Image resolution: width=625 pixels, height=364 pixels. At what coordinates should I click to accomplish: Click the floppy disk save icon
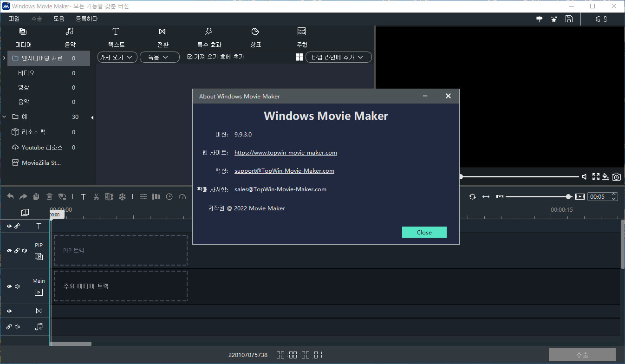(x=569, y=19)
